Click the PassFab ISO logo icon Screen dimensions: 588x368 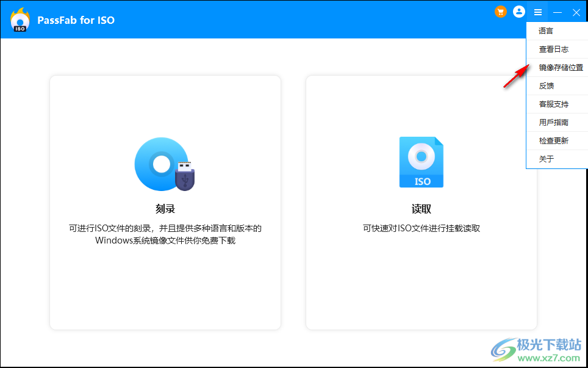20,20
